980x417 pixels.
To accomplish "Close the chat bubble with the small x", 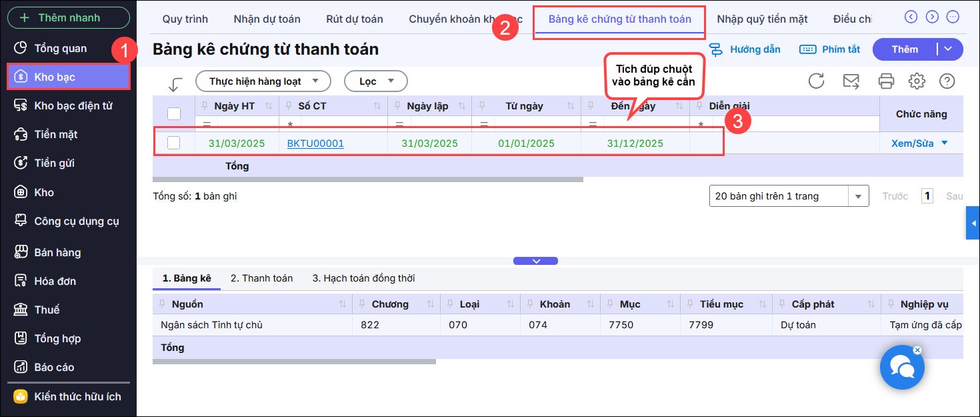I will point(917,350).
